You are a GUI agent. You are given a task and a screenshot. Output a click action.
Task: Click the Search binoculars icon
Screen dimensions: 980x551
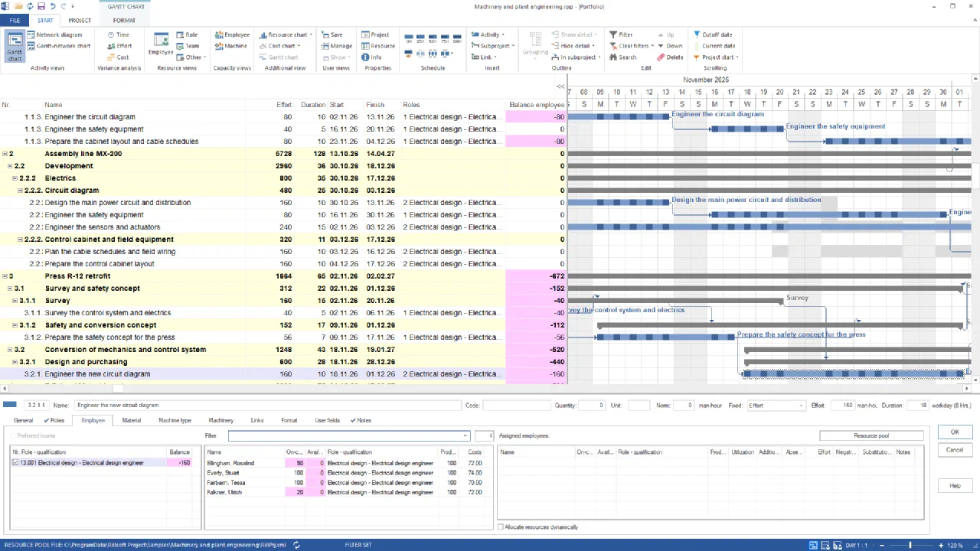click(x=613, y=57)
